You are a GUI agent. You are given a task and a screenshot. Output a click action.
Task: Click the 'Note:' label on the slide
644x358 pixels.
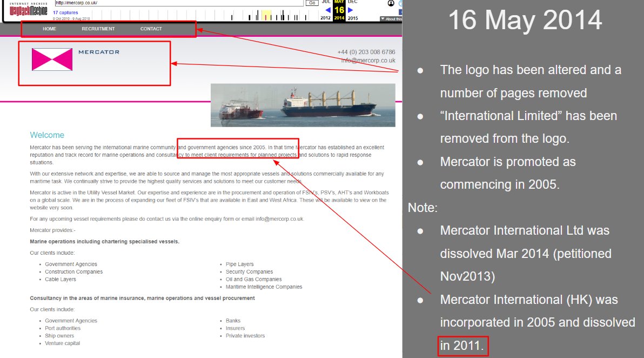[x=422, y=208]
